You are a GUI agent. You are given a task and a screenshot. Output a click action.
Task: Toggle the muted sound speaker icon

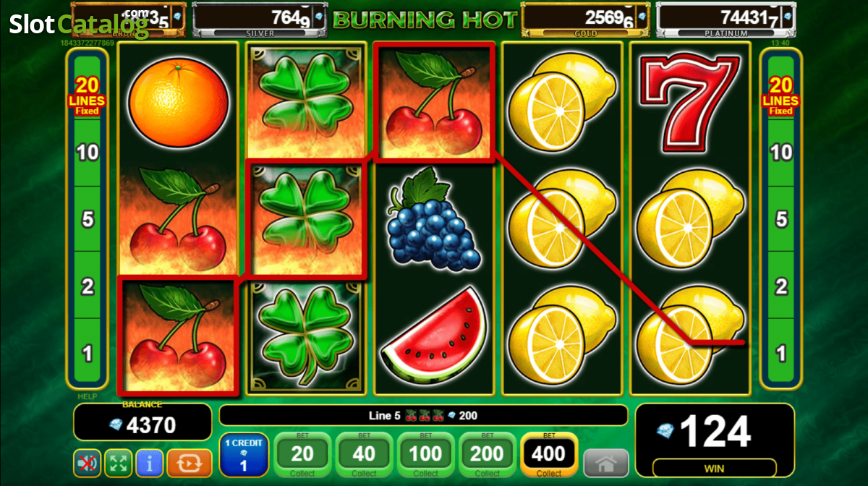coord(87,463)
